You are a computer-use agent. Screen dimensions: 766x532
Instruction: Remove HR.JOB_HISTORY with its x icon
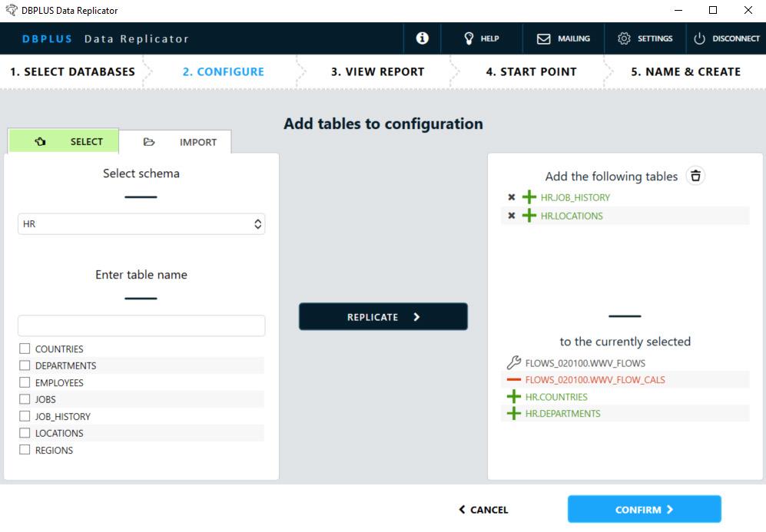click(x=512, y=197)
